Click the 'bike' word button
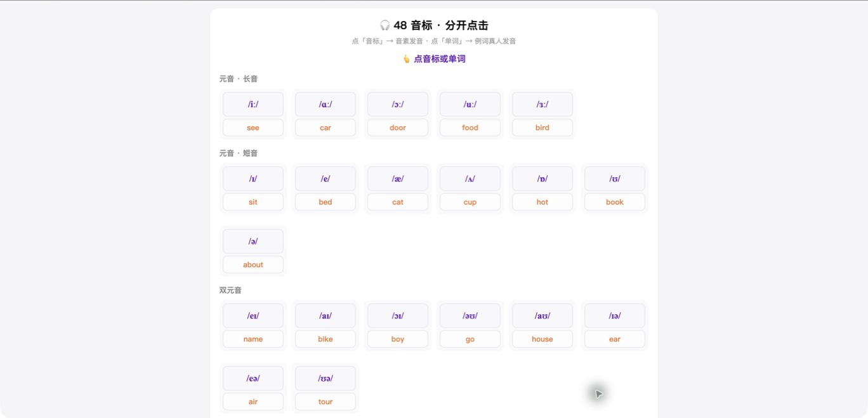The image size is (868, 418). [325, 339]
